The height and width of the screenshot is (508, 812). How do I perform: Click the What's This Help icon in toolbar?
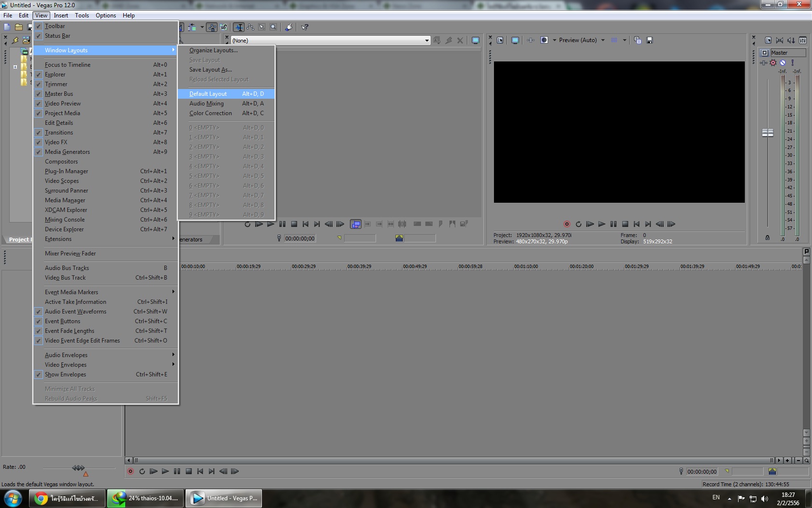[x=305, y=27]
